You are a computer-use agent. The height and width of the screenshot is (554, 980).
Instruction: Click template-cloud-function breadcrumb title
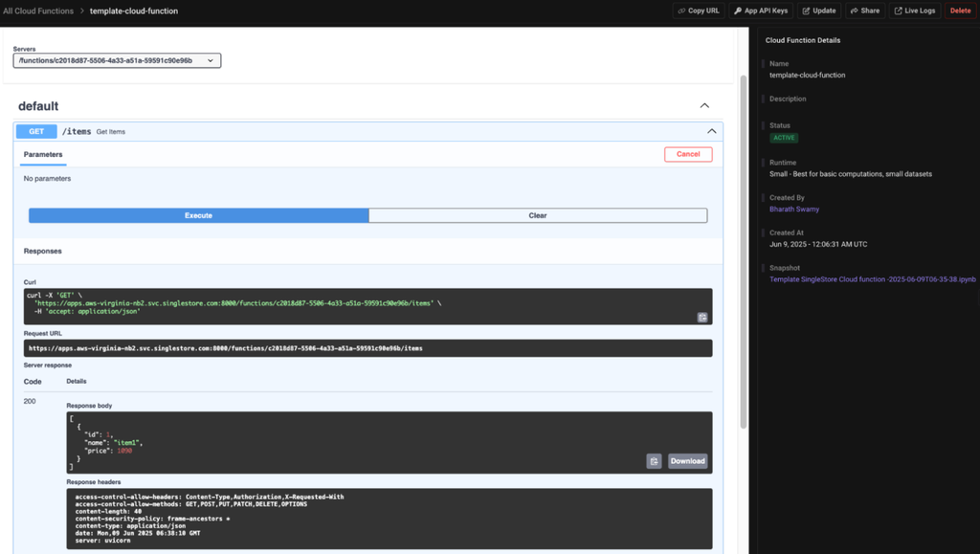(x=134, y=11)
